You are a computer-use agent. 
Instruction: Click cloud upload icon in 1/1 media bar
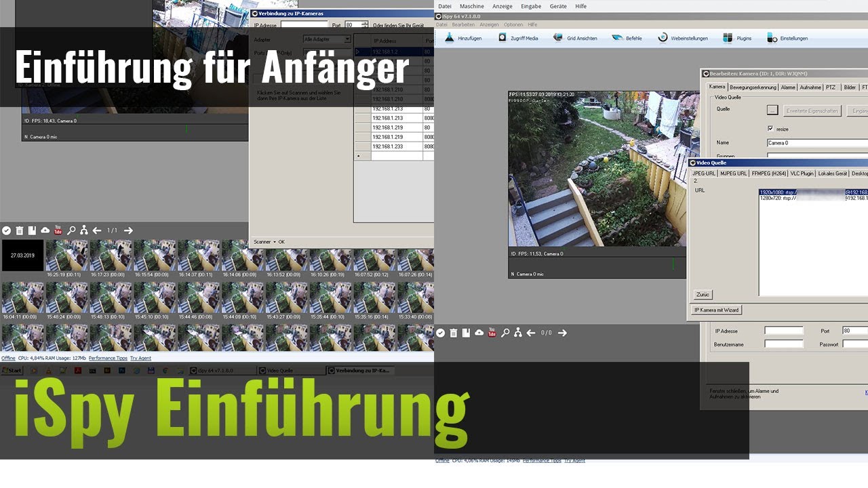(x=45, y=230)
